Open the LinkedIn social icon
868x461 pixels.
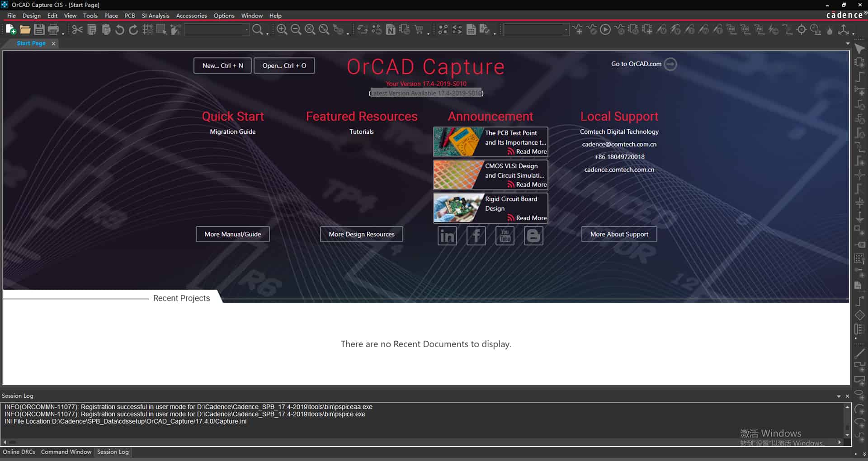pos(447,235)
